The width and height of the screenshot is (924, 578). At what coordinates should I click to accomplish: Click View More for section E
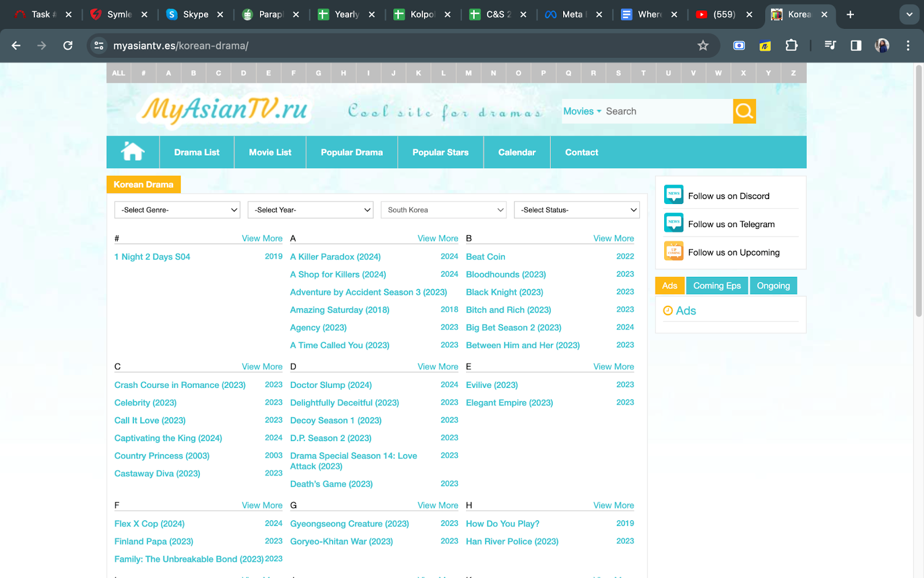(613, 366)
